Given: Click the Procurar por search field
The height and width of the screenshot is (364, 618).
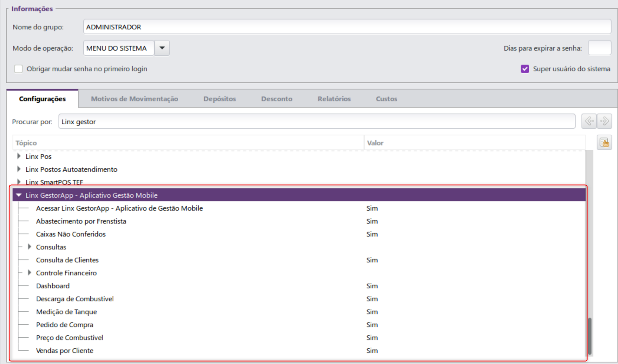Looking at the screenshot, I should (x=317, y=122).
